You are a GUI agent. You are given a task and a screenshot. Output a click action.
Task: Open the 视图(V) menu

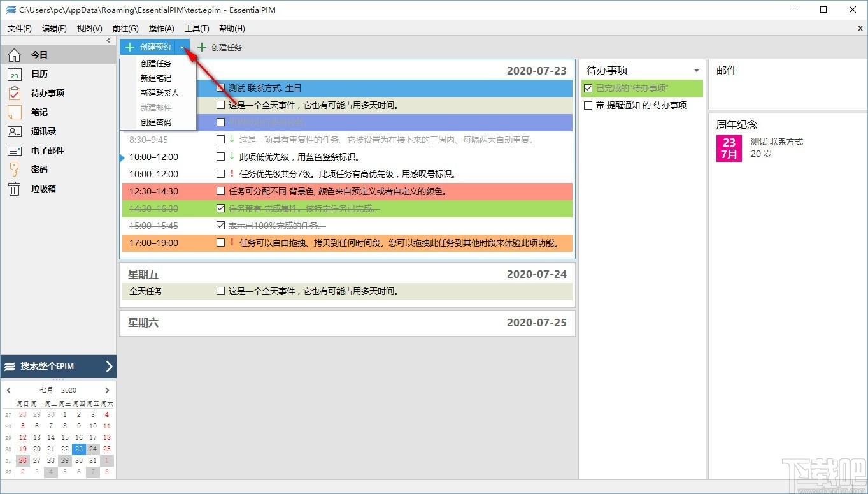[89, 29]
